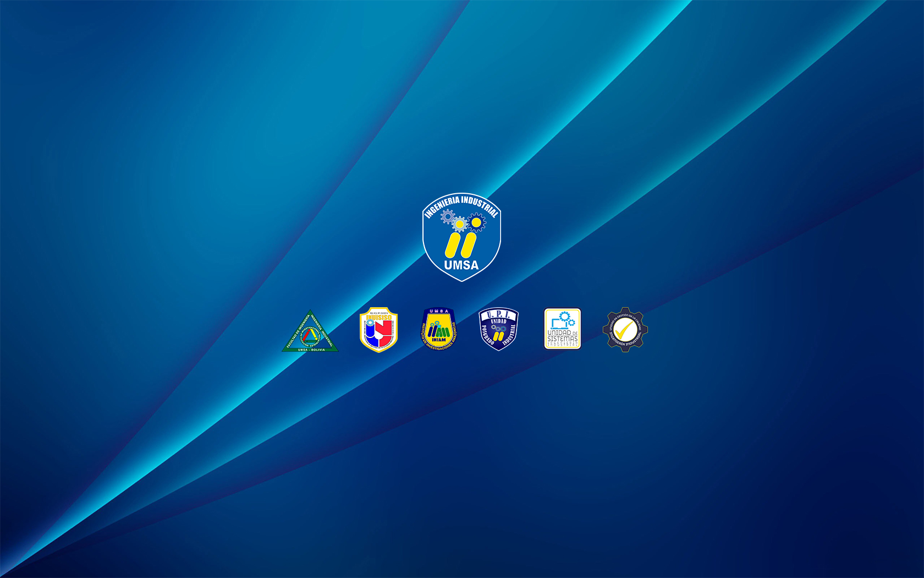The height and width of the screenshot is (578, 924).
Task: Select the U.P.I. Unidad Posgrado Industrial logo
Action: click(498, 329)
